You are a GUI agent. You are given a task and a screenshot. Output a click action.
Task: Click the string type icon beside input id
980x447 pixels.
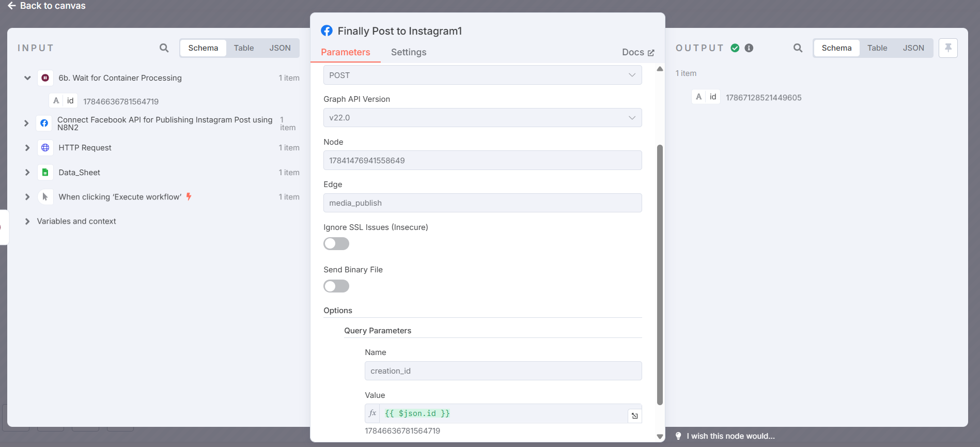point(56,101)
